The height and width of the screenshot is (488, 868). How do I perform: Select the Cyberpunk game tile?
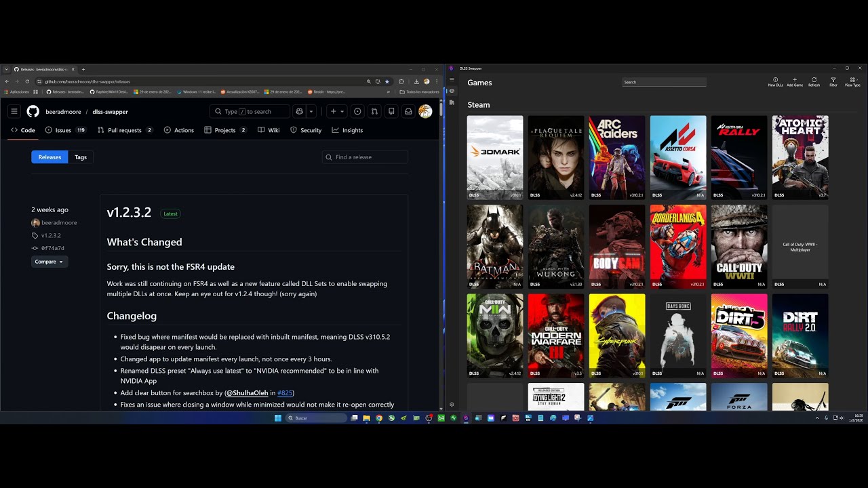pos(617,335)
